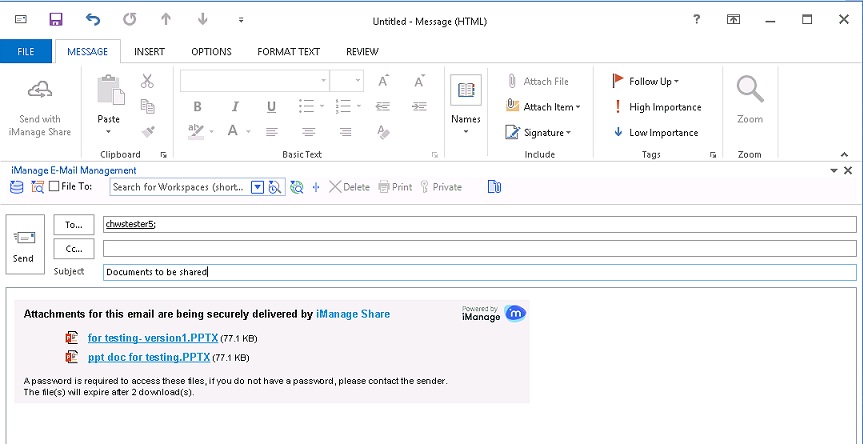863x448 pixels.
Task: Open the Search for Workspaces dropdown
Action: coord(257,187)
